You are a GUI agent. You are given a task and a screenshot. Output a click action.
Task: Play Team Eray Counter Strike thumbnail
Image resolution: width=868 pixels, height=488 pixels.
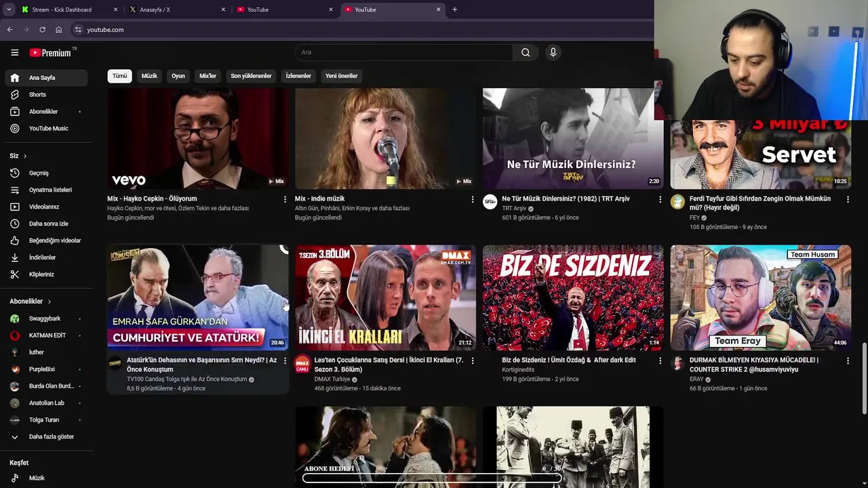click(761, 298)
